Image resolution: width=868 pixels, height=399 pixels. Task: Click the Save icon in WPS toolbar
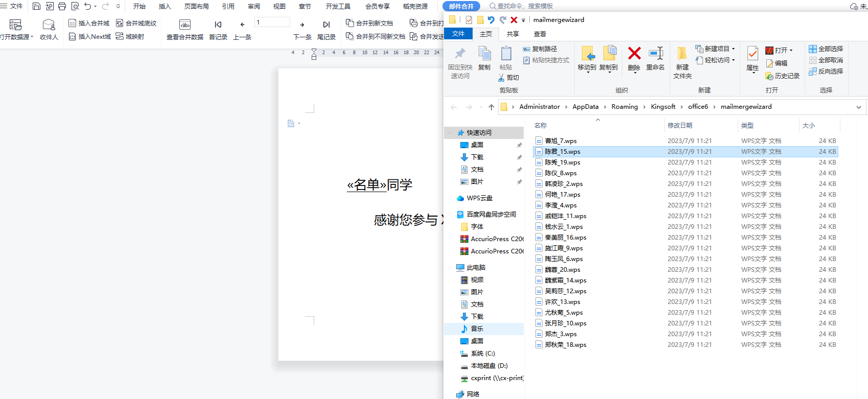(x=36, y=6)
